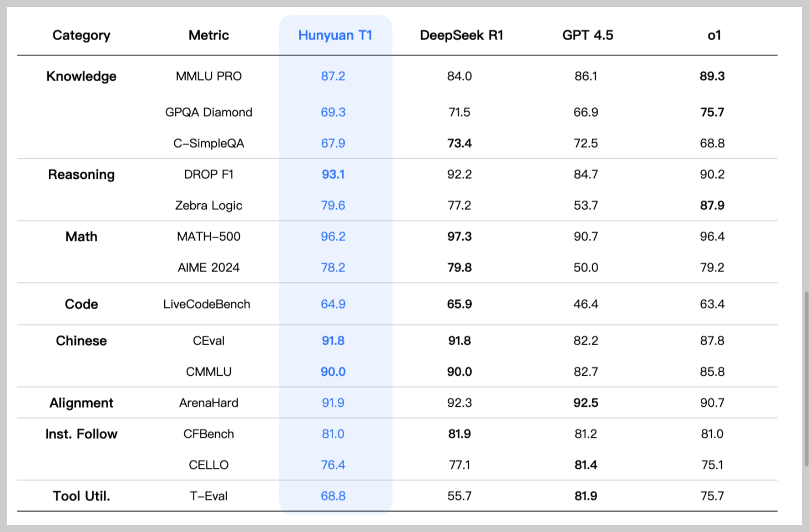The image size is (809, 532).
Task: Click the Inst. Follow category label
Action: (81, 434)
